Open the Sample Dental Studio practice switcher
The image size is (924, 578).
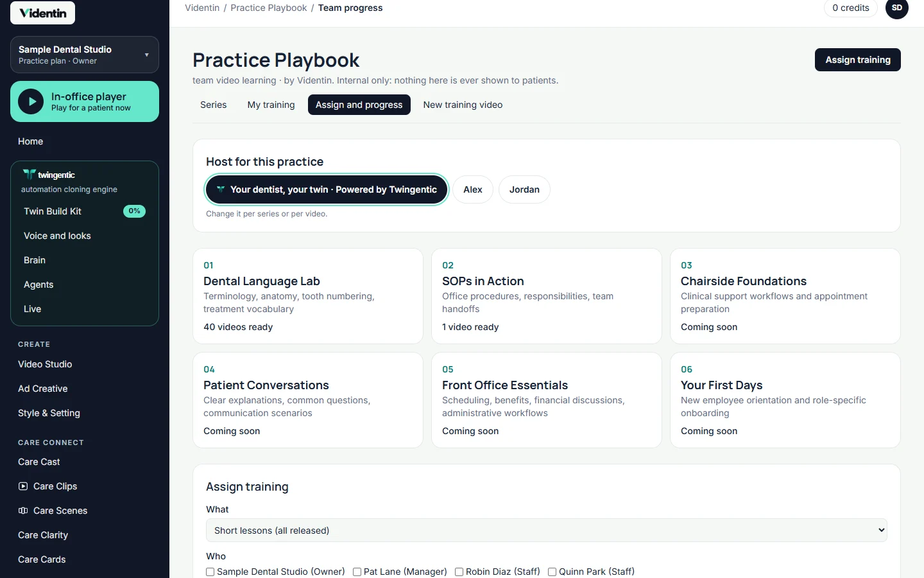[x=85, y=55]
